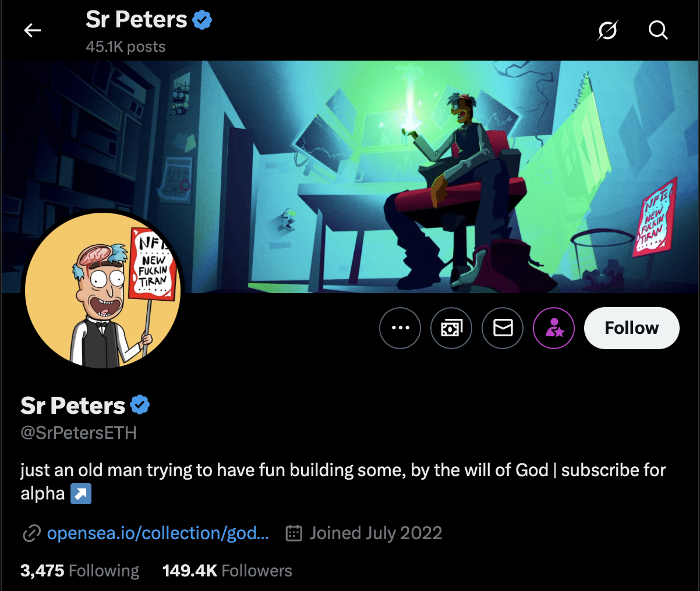Open a direct message via the envelope icon
This screenshot has width=700, height=591.
point(503,328)
